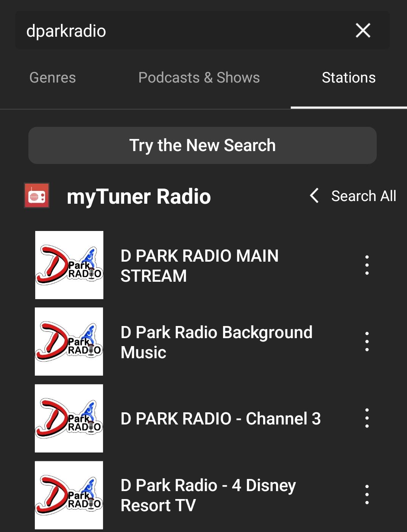Tap the Search All link

coord(363,196)
